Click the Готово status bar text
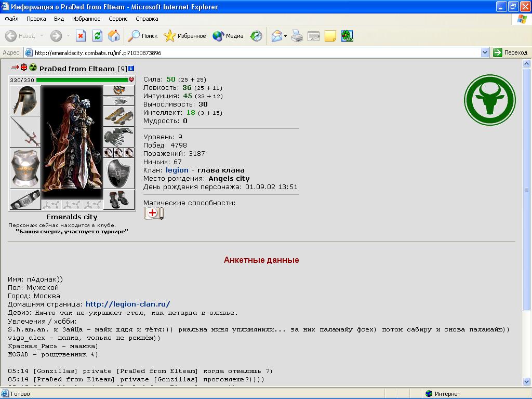The image size is (532, 399). pos(20,394)
